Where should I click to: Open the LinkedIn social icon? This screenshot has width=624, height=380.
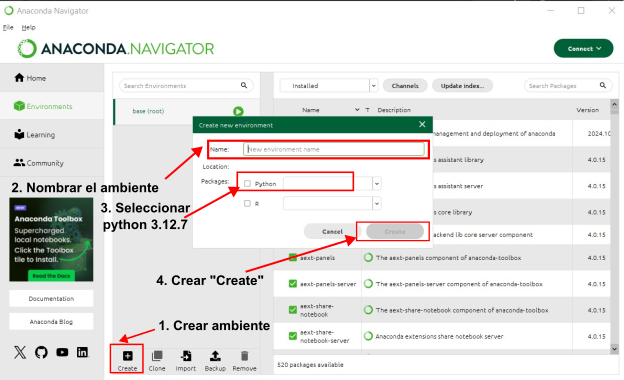pos(82,352)
